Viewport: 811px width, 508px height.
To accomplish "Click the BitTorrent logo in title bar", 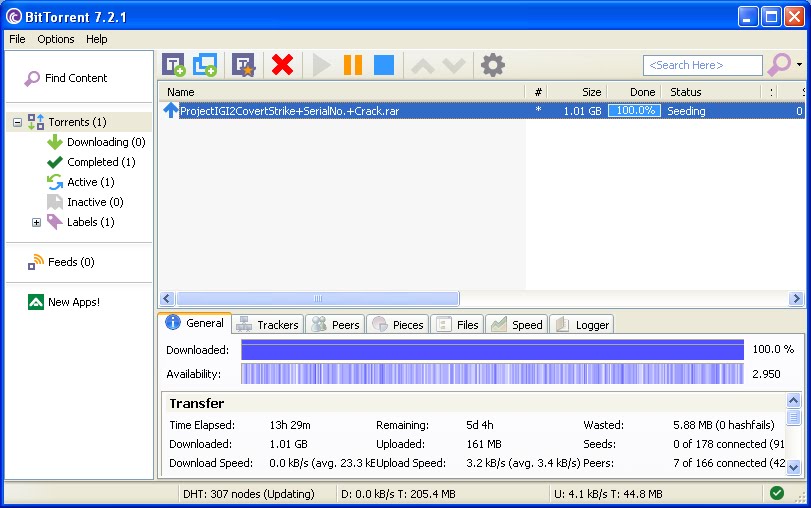I will [14, 17].
